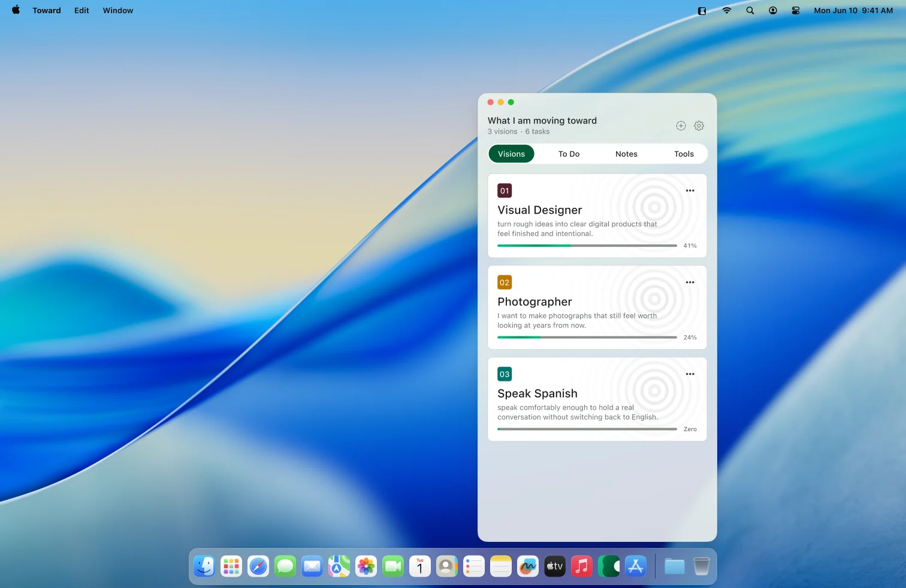Screen dimensions: 906x588
Task: Open the Visual Designer vision title
Action: click(x=539, y=210)
